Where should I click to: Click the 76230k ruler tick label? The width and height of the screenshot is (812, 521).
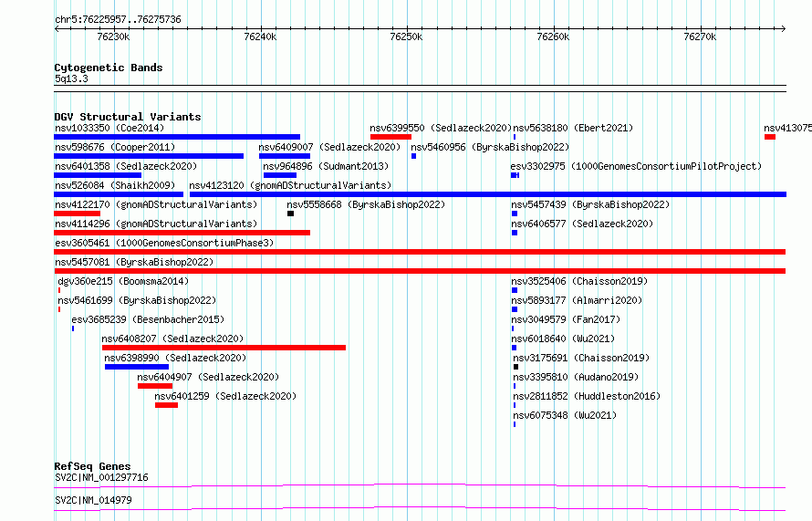coord(113,36)
